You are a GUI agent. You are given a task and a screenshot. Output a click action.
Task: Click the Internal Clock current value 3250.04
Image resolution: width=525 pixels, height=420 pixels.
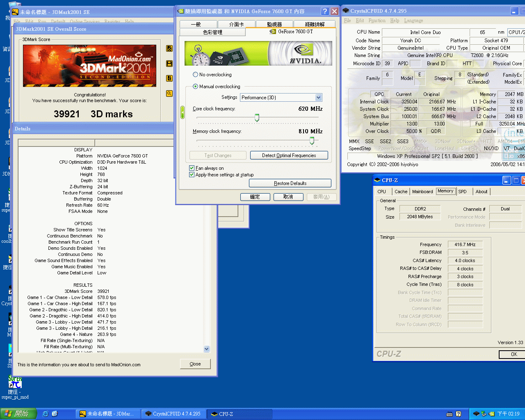(x=404, y=102)
